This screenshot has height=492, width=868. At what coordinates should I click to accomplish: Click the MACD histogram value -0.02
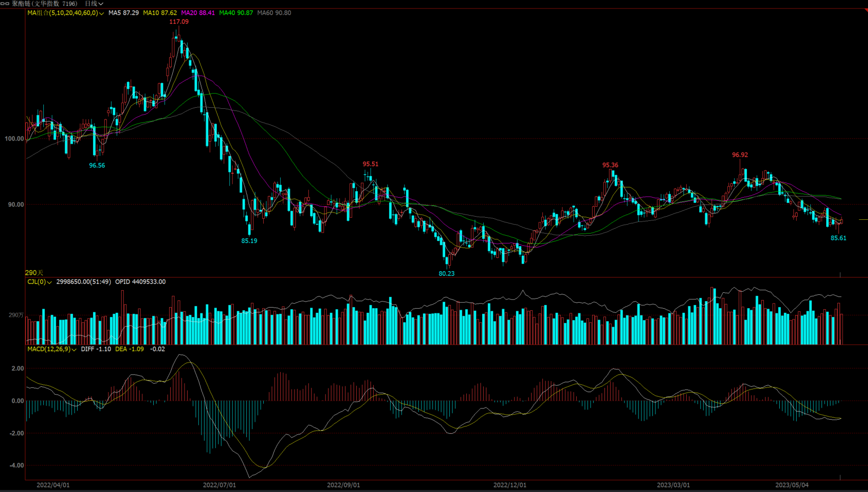[x=158, y=349]
